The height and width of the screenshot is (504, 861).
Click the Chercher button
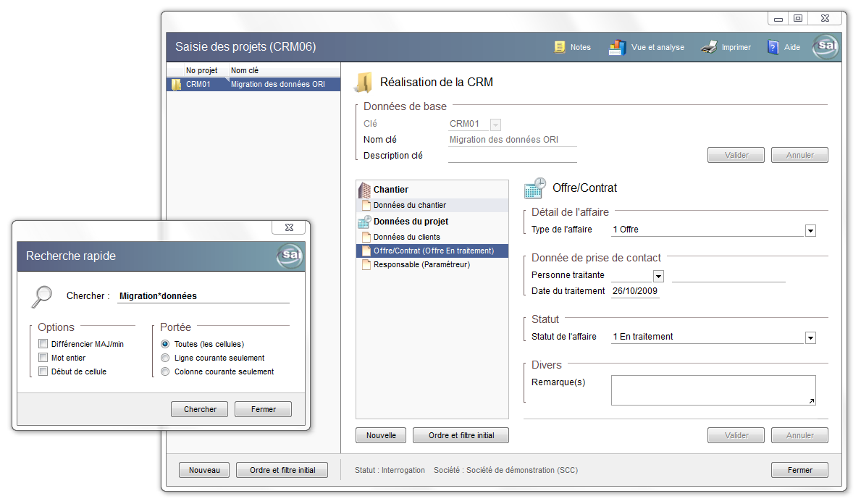click(200, 409)
